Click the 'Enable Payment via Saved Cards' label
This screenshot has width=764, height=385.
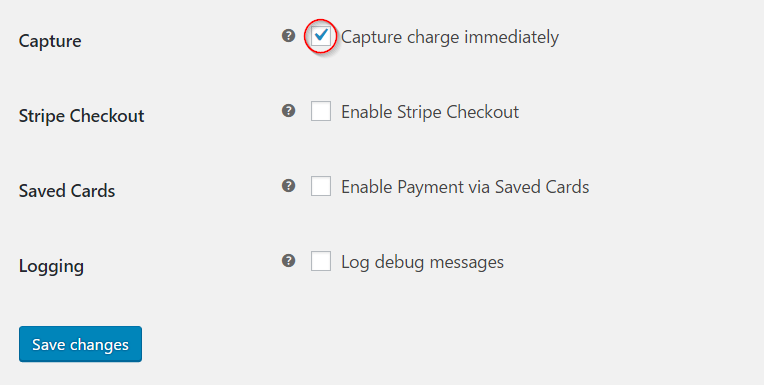coord(465,187)
